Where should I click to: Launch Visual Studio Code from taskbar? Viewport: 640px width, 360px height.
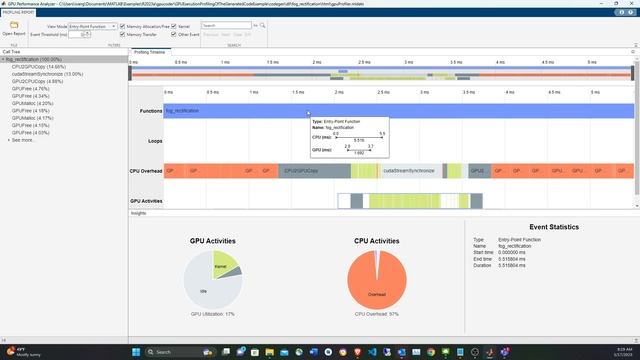click(372, 352)
